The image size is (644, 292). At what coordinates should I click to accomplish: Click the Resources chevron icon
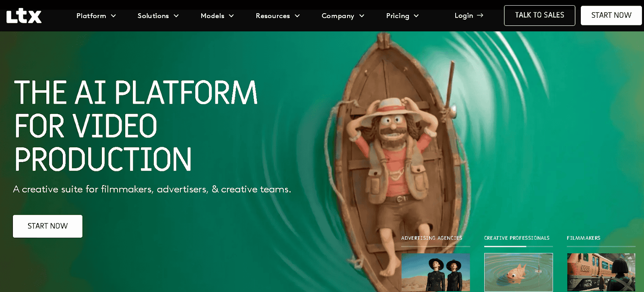pos(297,16)
